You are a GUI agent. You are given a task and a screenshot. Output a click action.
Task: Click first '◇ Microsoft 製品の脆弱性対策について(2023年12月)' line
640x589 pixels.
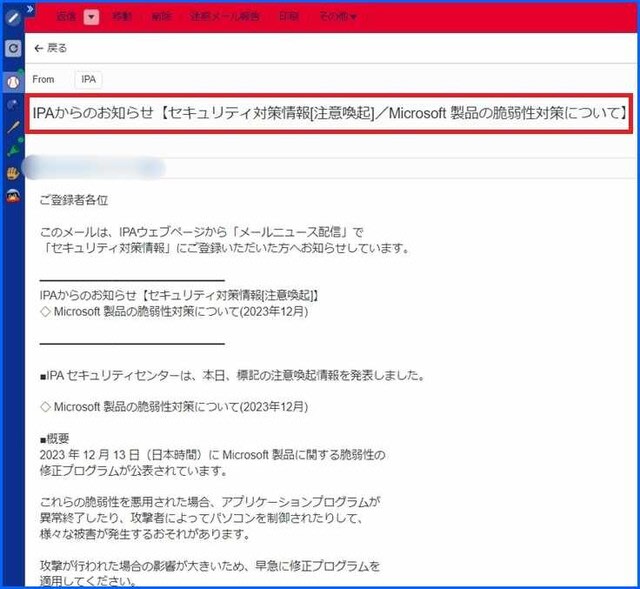(174, 311)
